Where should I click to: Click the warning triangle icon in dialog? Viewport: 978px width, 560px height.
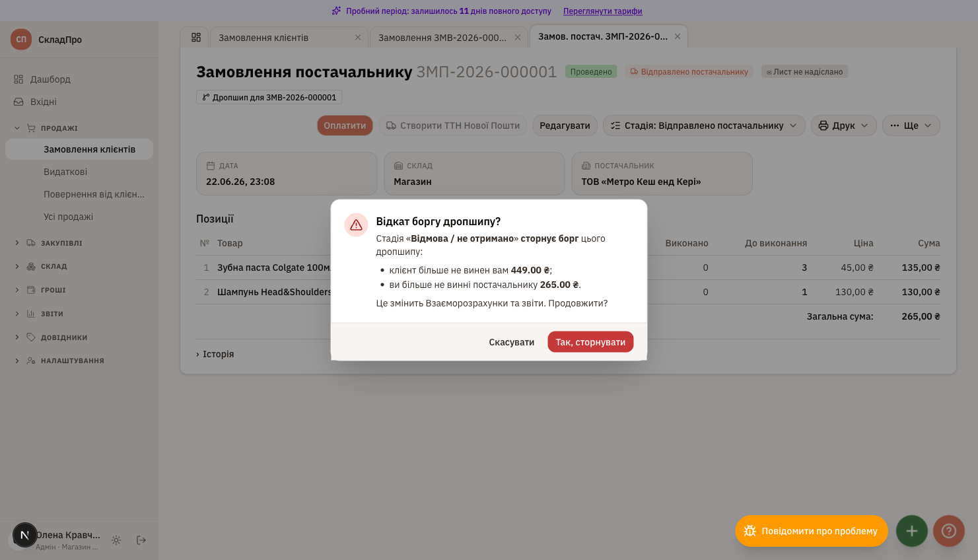point(356,225)
